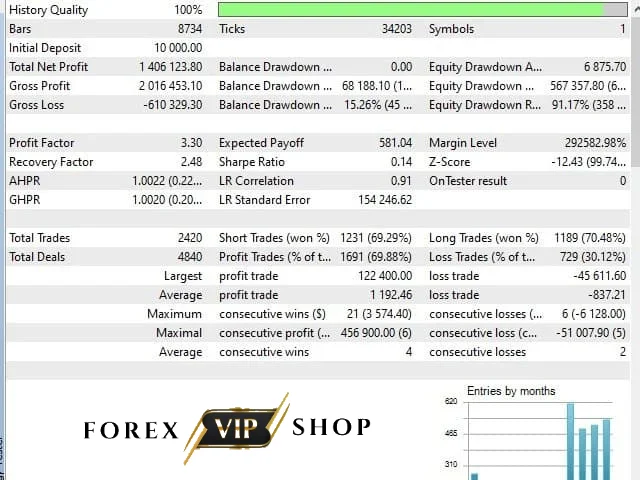Click the consecutive loss value -51 007.90 (5)
640x480 pixels.
coord(591,333)
